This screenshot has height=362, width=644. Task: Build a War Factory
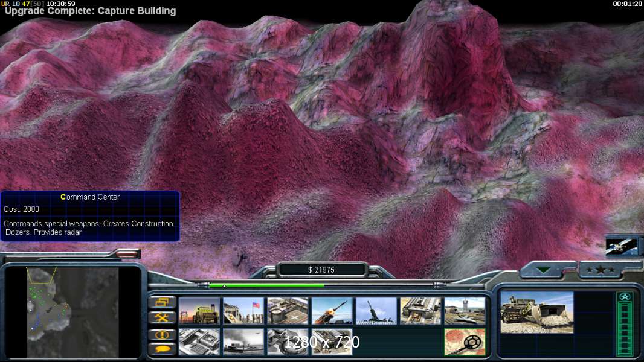click(x=420, y=311)
